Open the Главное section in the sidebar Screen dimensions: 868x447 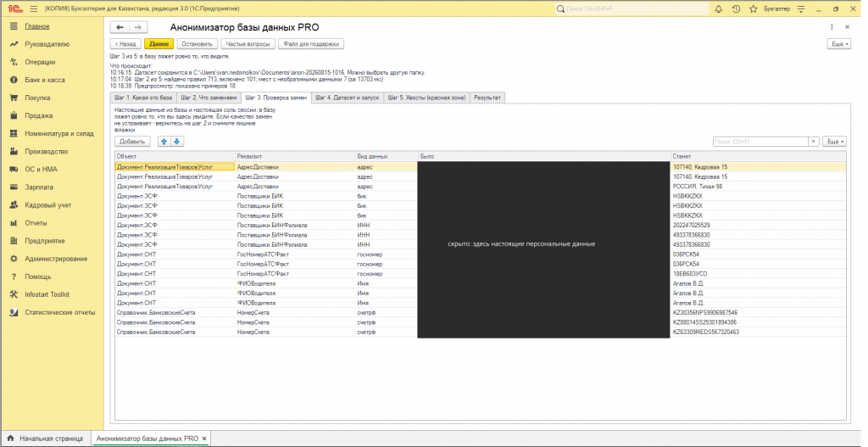[37, 26]
